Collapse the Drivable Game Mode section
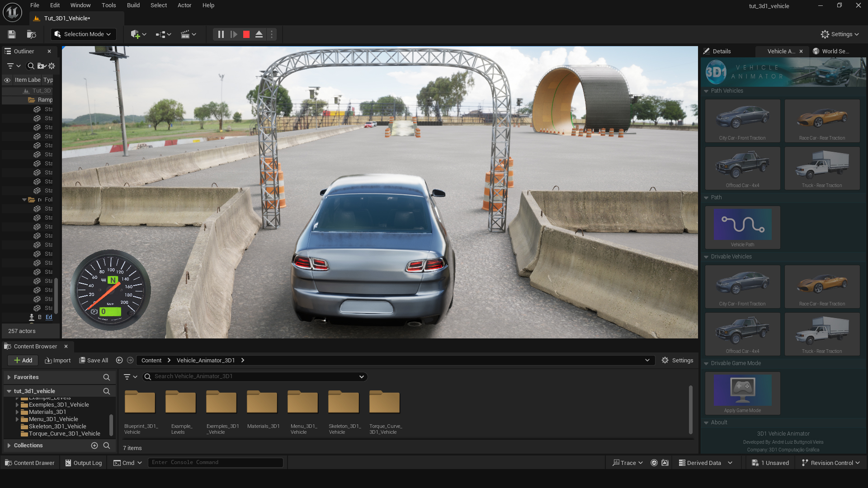868x488 pixels. point(706,363)
